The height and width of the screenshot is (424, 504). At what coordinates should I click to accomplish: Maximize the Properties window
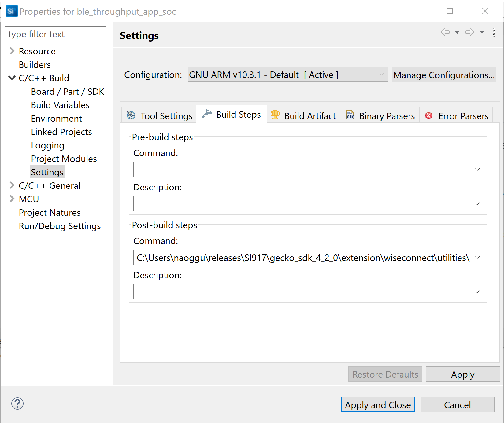coord(449,11)
